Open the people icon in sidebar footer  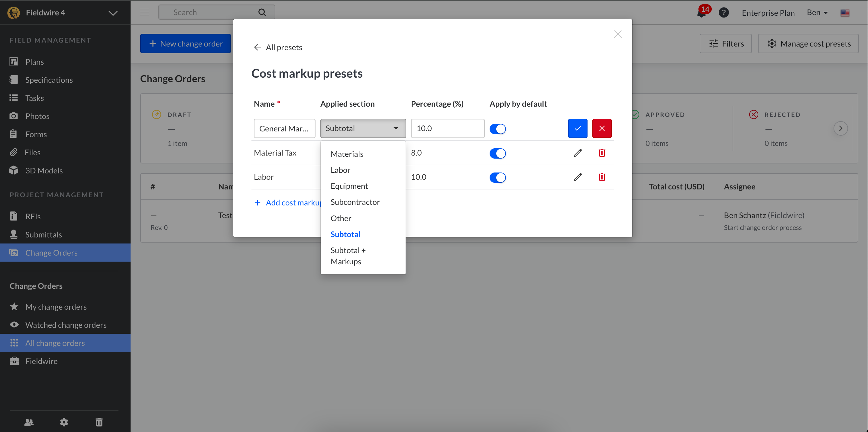[29, 422]
